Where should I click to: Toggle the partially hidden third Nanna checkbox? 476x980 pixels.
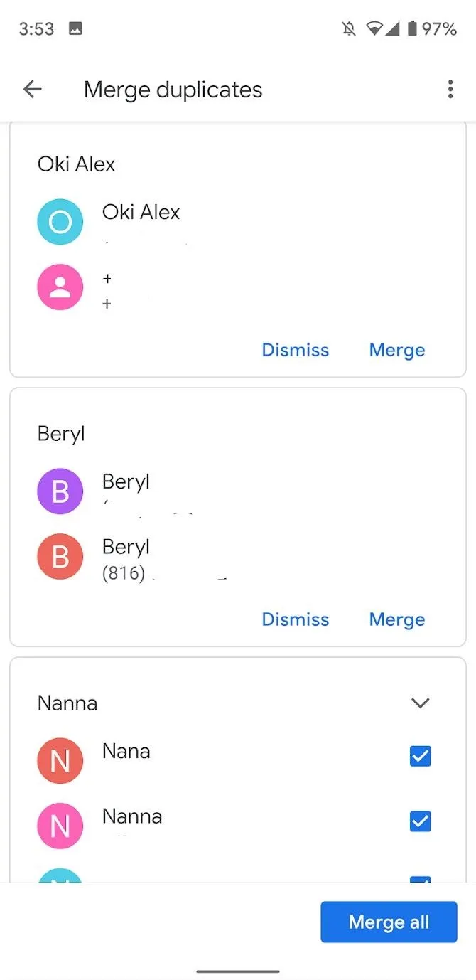(421, 879)
